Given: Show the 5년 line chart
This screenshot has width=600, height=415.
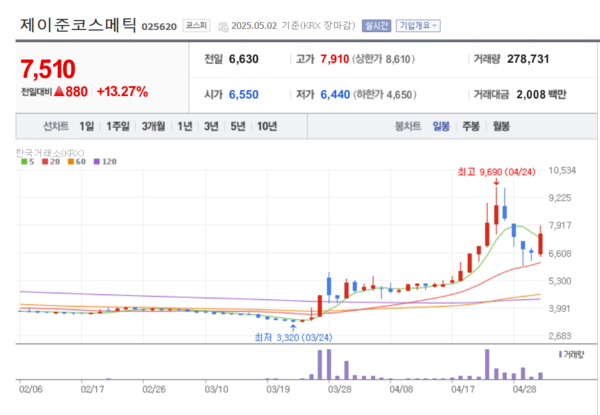Looking at the screenshot, I should 238,126.
